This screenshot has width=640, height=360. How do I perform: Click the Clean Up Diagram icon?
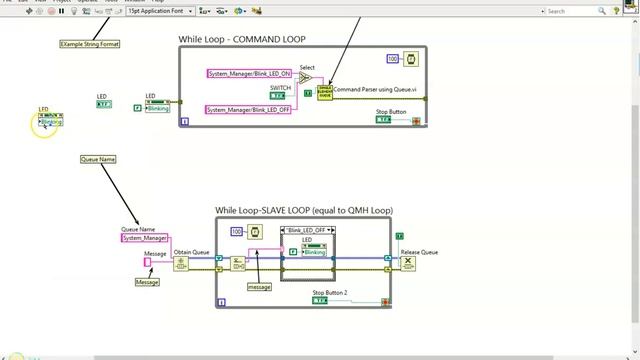pos(257,11)
